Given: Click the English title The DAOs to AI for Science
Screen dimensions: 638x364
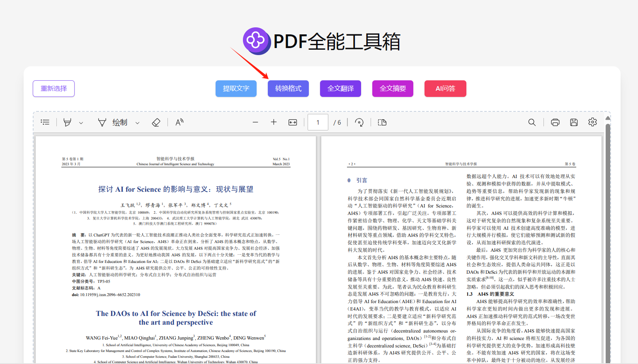Looking at the screenshot, I should pyautogui.click(x=176, y=318).
